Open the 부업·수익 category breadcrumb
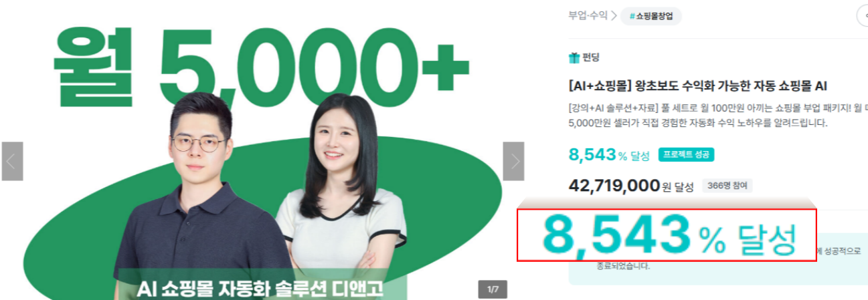This screenshot has height=300, width=868. pos(588,16)
